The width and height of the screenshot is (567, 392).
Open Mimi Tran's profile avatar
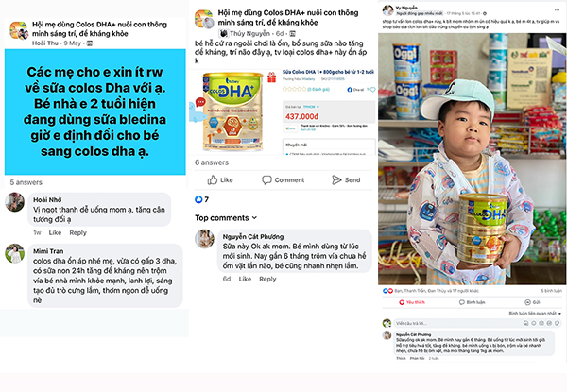[14, 253]
